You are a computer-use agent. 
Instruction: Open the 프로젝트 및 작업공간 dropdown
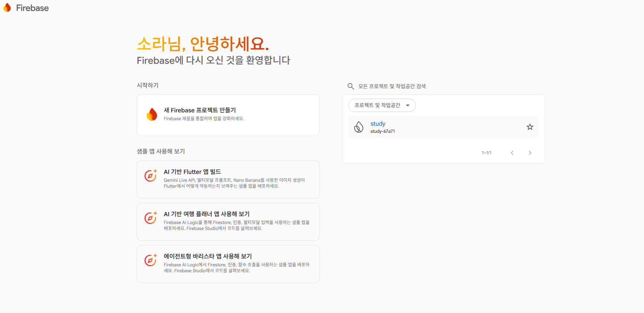coord(382,105)
